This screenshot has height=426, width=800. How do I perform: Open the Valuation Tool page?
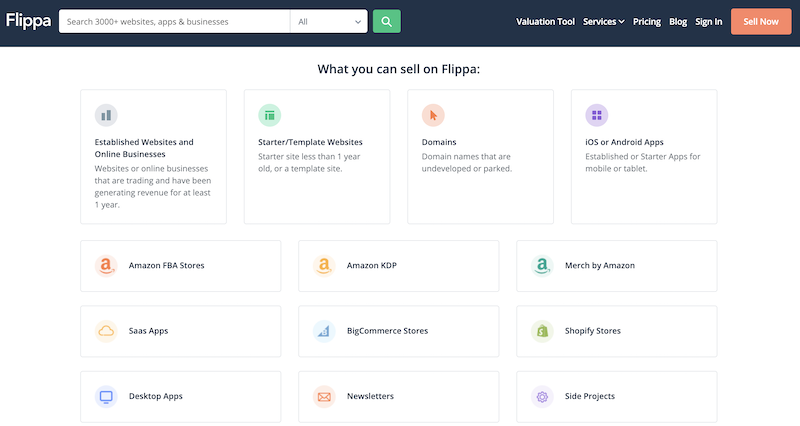tap(545, 21)
